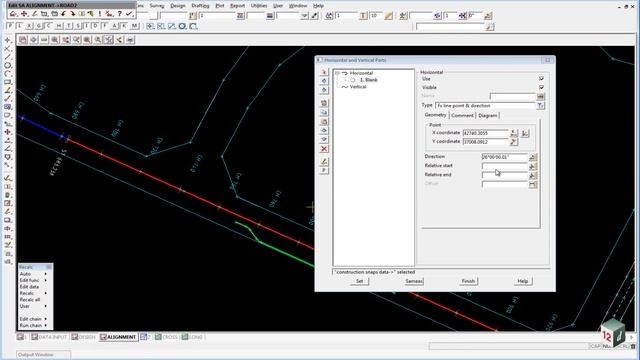Click the red X delete icon in parts dialog
Viewport: 640px width, 360px height.
[324, 149]
